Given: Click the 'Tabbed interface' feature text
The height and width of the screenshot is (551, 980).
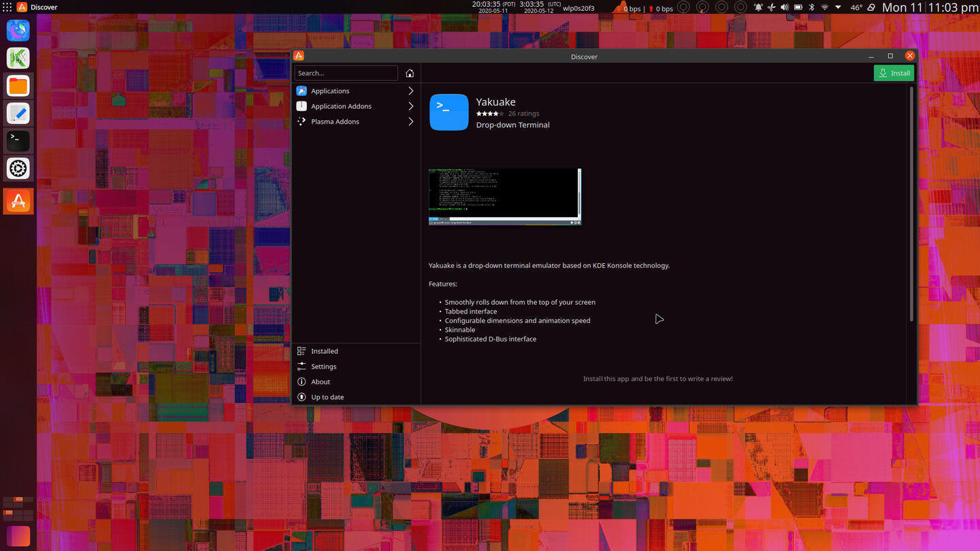Looking at the screenshot, I should [x=471, y=312].
